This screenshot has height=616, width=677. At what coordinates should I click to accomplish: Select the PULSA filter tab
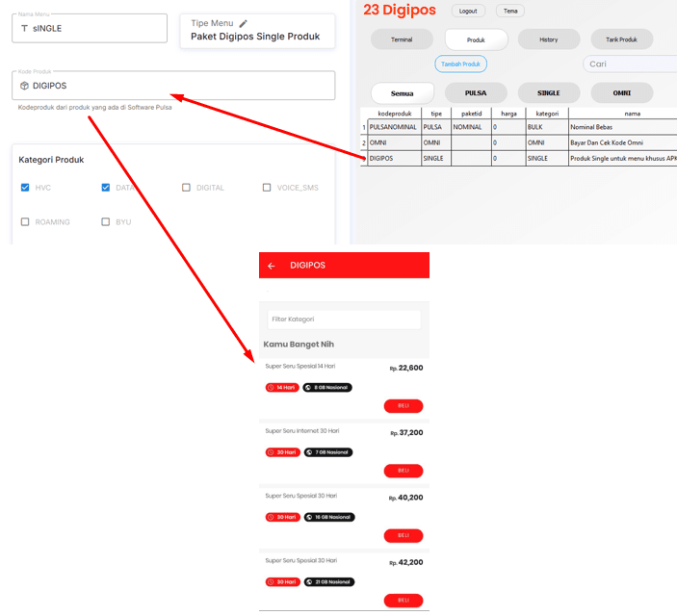(x=475, y=93)
